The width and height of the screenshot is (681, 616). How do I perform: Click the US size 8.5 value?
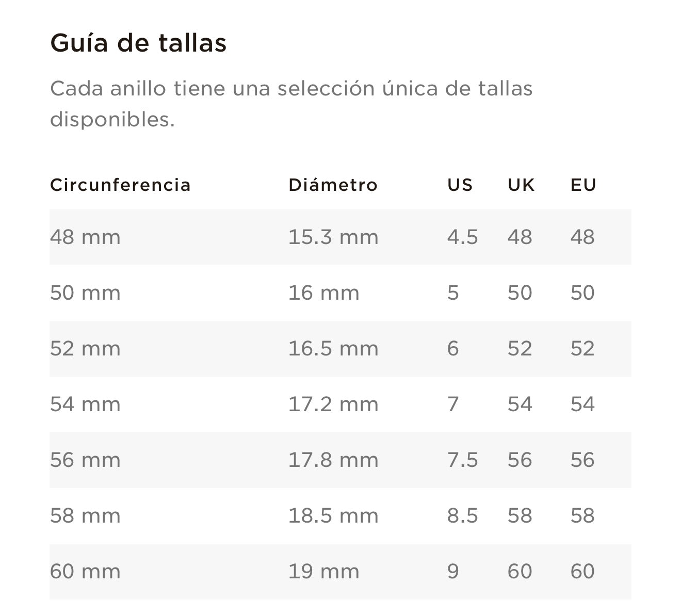[462, 516]
